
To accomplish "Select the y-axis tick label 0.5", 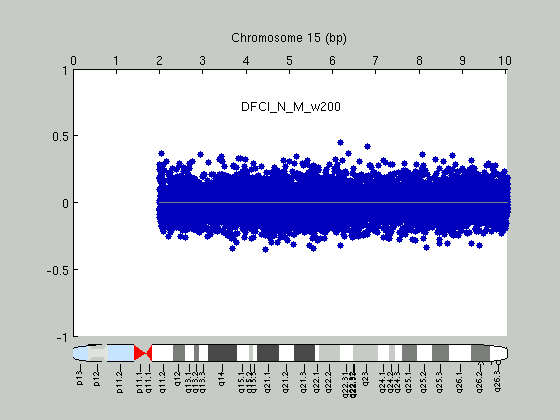I will [x=60, y=136].
